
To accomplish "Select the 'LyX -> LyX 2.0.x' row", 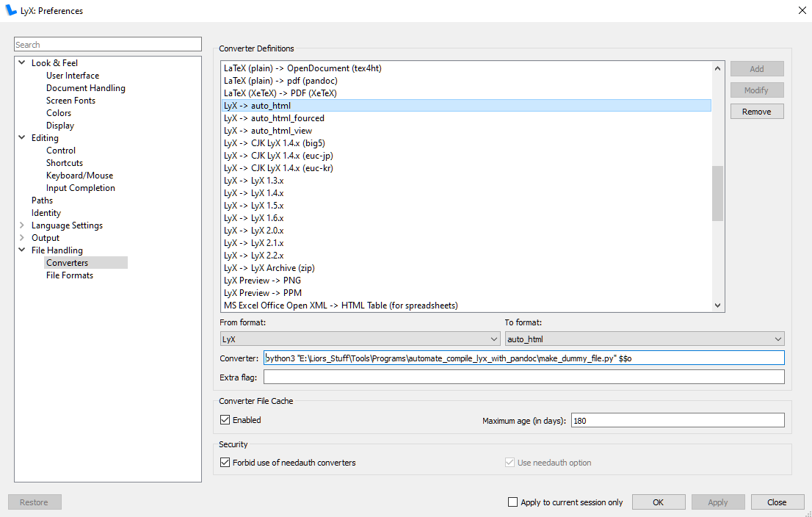I will coord(466,231).
